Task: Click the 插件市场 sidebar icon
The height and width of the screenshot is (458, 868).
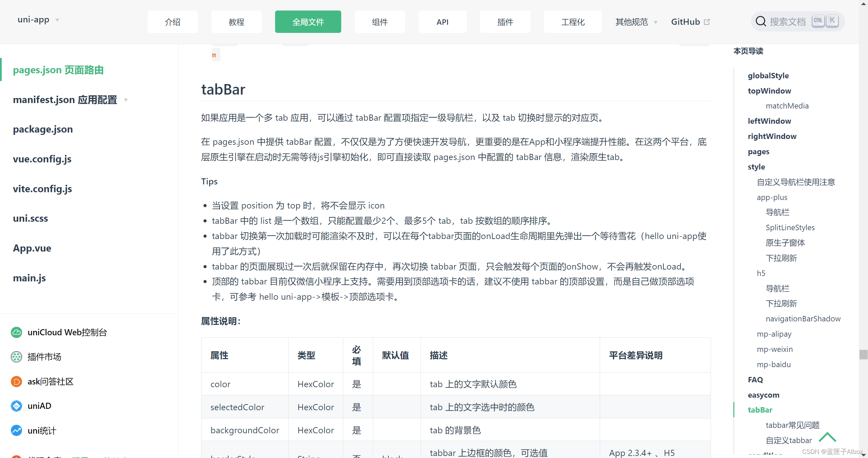Action: (16, 357)
